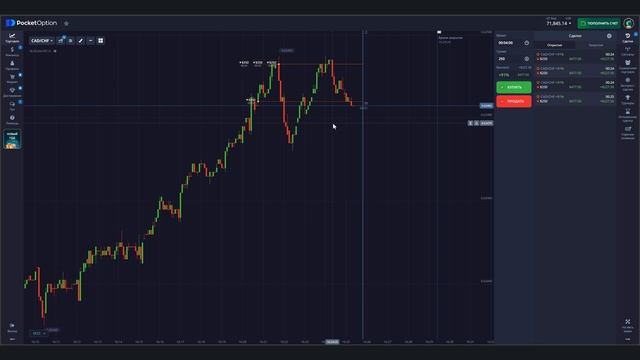Collapse the left sidebar using bottom arrow
The image size is (640, 360).
coord(12,339)
